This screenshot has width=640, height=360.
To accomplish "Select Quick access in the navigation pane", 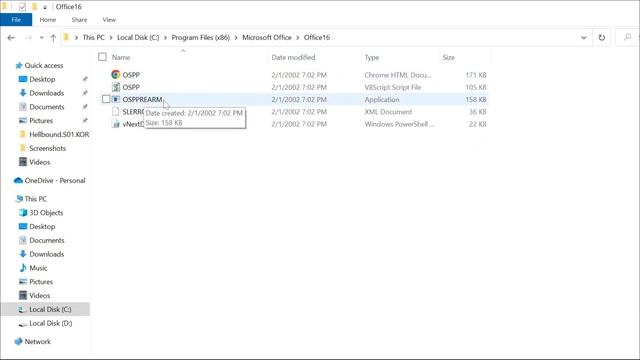I will click(44, 65).
